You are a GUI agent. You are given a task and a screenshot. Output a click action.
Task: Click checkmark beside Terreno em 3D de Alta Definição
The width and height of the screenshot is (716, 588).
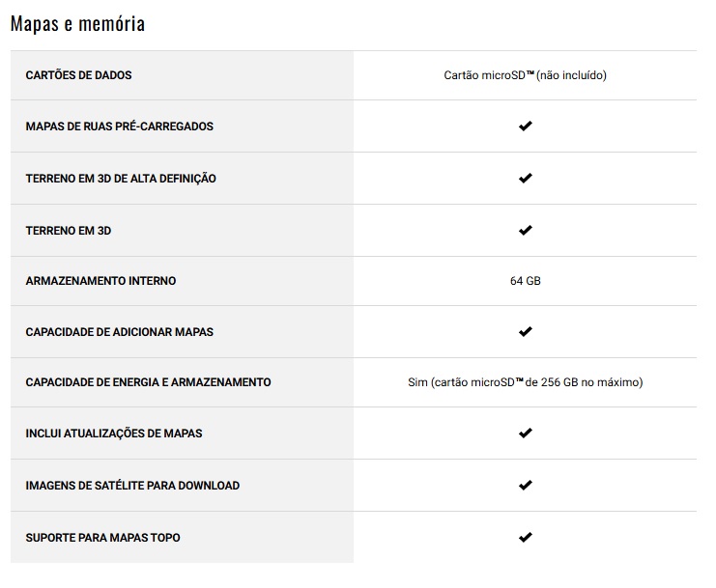click(x=525, y=179)
